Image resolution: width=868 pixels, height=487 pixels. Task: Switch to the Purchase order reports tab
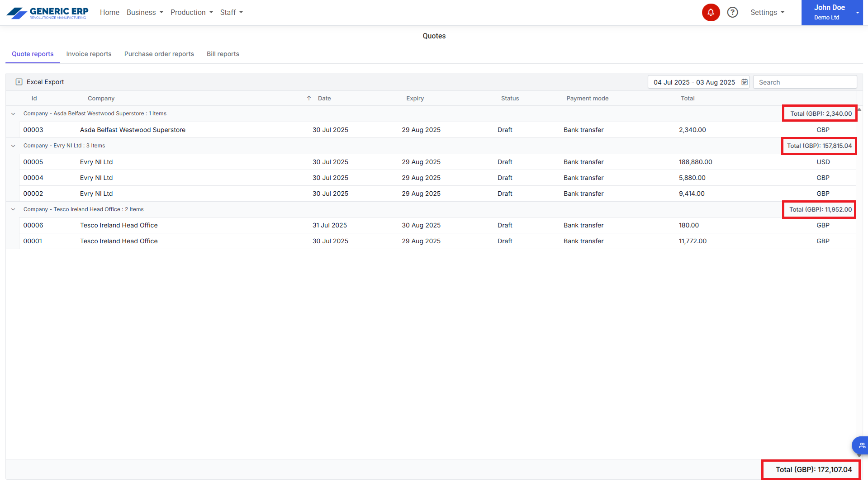(159, 54)
